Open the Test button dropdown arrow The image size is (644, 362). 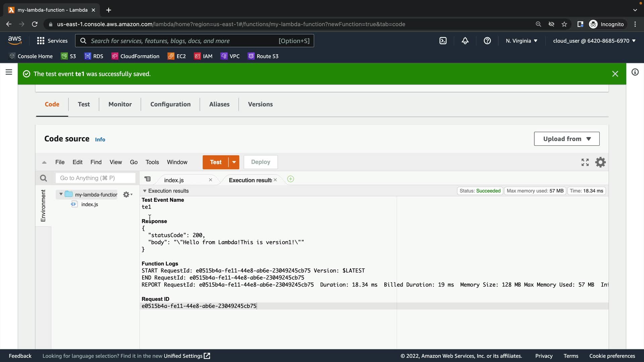(x=234, y=162)
